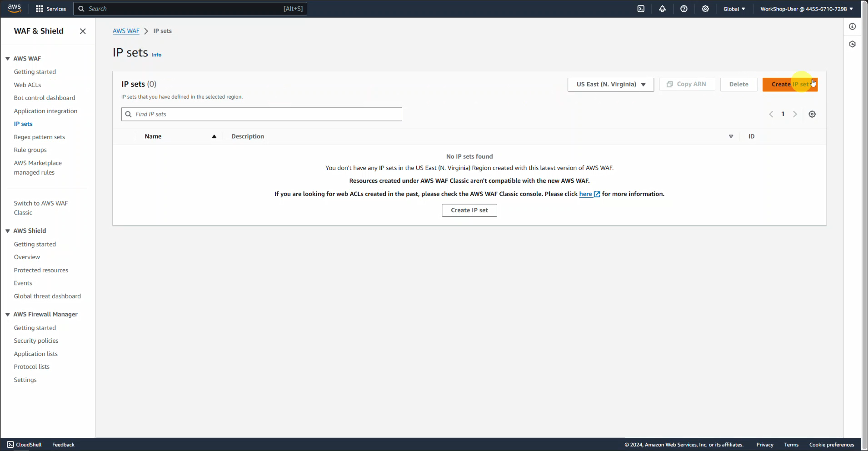This screenshot has width=868, height=451.
Task: Go to next page arrow
Action: coord(795,114)
